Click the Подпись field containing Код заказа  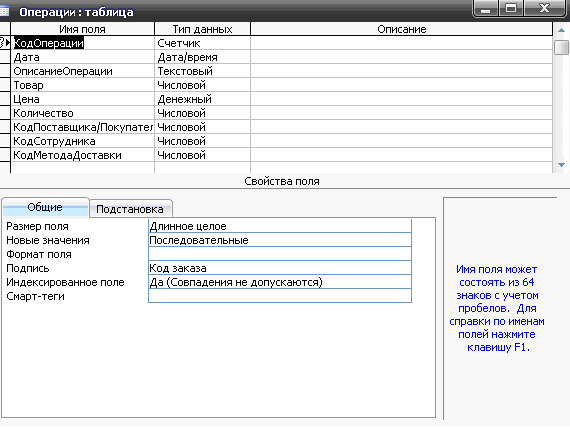tap(280, 268)
